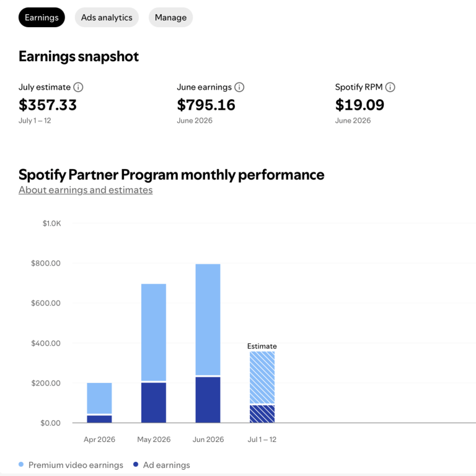Screen dimensions: 476x476
Task: Click the hatched July estimate premium bar segment
Action: (262, 377)
